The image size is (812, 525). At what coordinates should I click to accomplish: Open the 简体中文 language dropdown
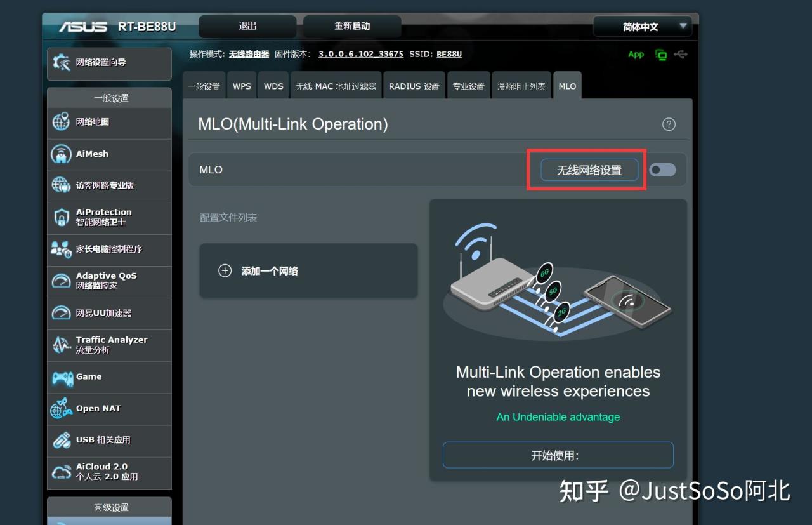643,27
